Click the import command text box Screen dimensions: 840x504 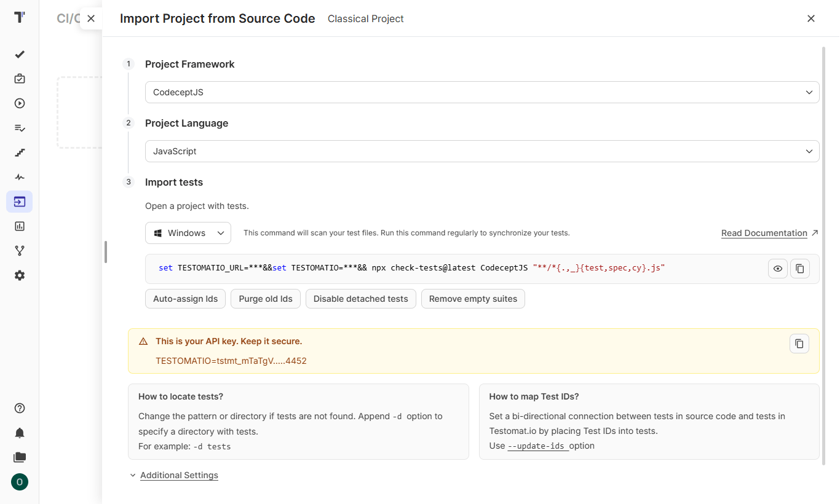[x=482, y=269]
